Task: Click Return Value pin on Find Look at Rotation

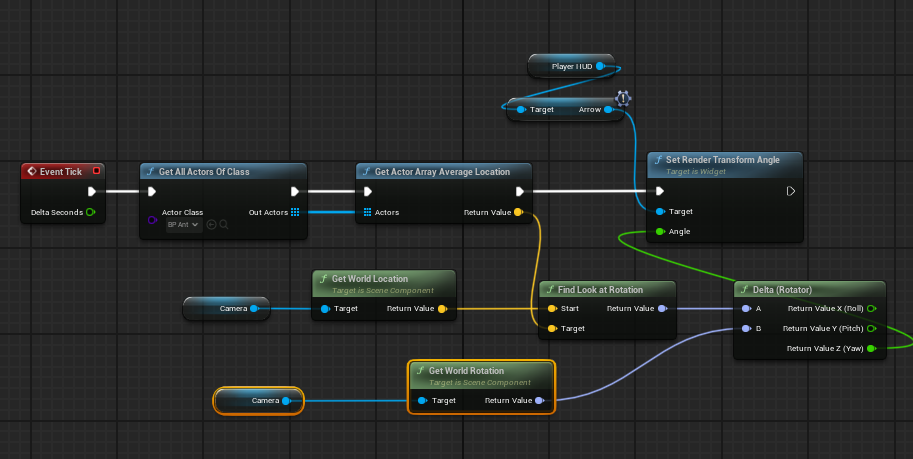Action: pyautogui.click(x=663, y=309)
